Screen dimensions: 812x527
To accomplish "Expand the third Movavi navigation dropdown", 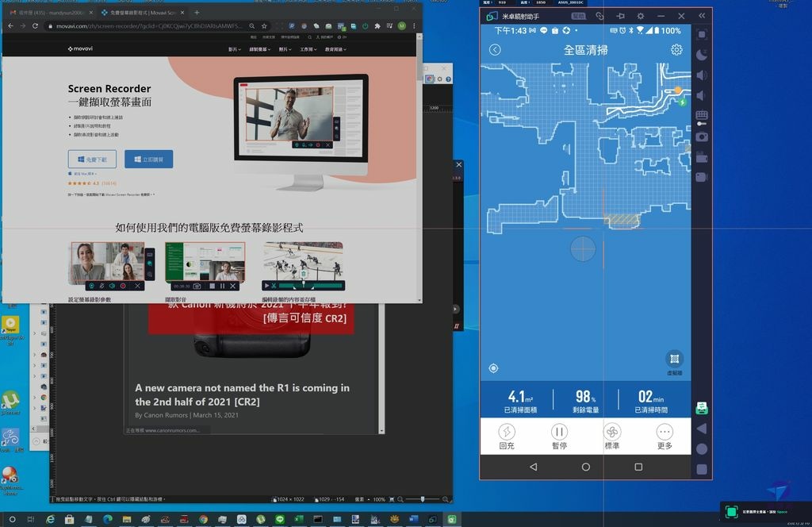I will [285, 49].
